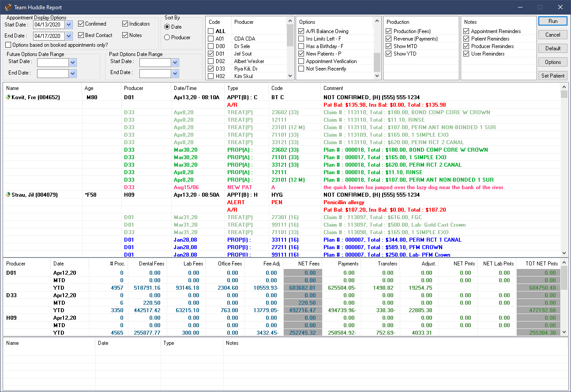
Task: Toggle the Indicators checkbox
Action: (125, 24)
